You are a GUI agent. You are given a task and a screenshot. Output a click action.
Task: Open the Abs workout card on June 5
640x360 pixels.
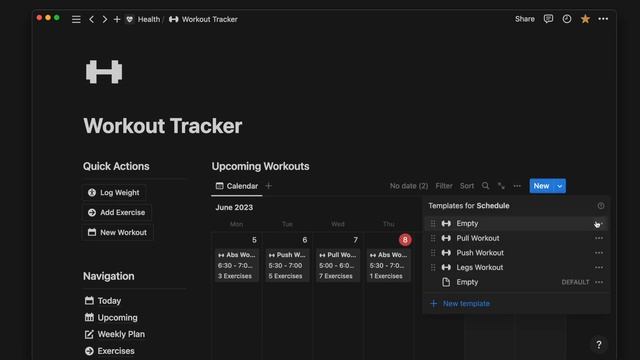[x=237, y=265]
